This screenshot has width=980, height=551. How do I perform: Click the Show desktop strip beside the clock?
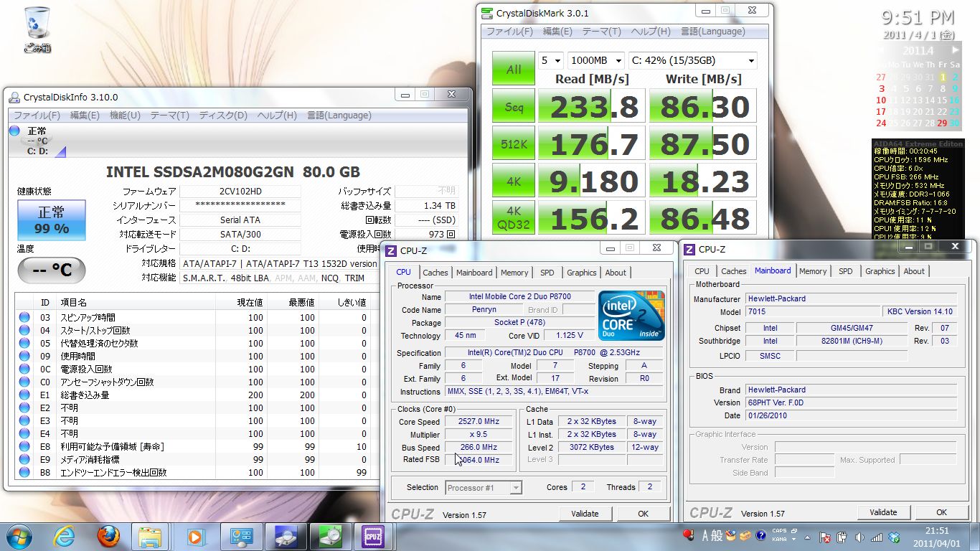point(974,537)
